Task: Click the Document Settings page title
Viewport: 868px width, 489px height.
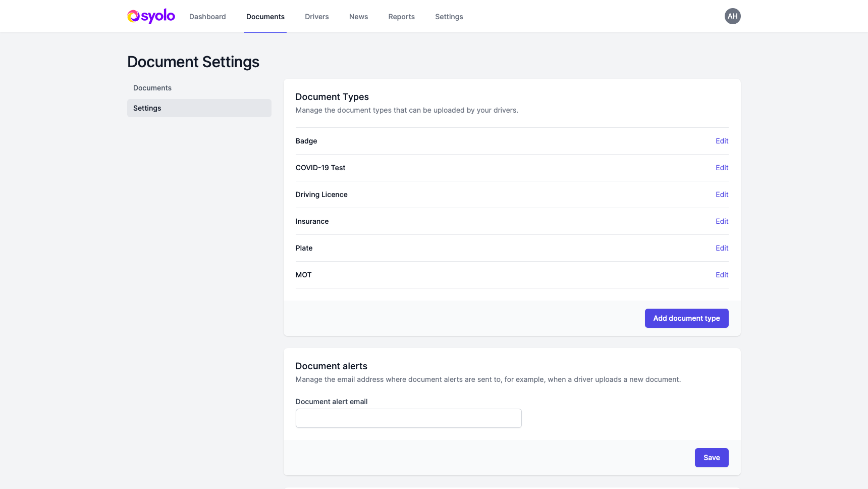Action: coord(193,62)
